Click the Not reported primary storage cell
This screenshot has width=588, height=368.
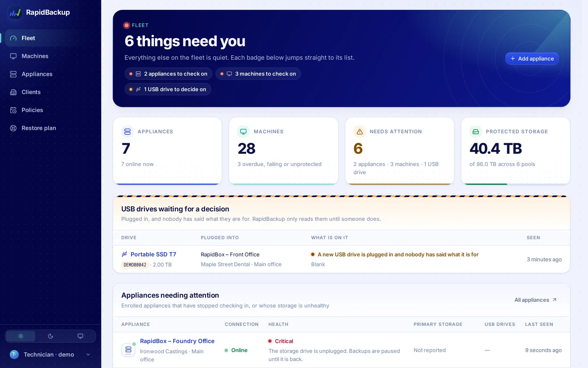pyautogui.click(x=430, y=350)
